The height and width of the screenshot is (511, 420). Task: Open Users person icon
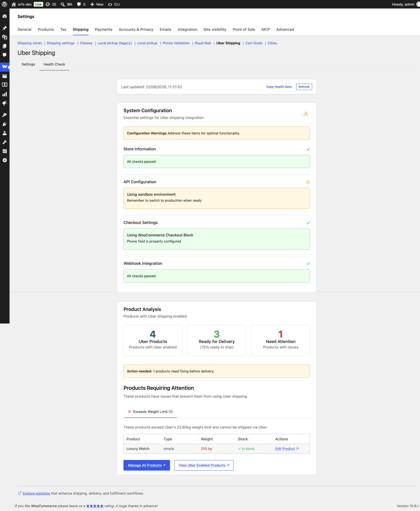click(5, 133)
